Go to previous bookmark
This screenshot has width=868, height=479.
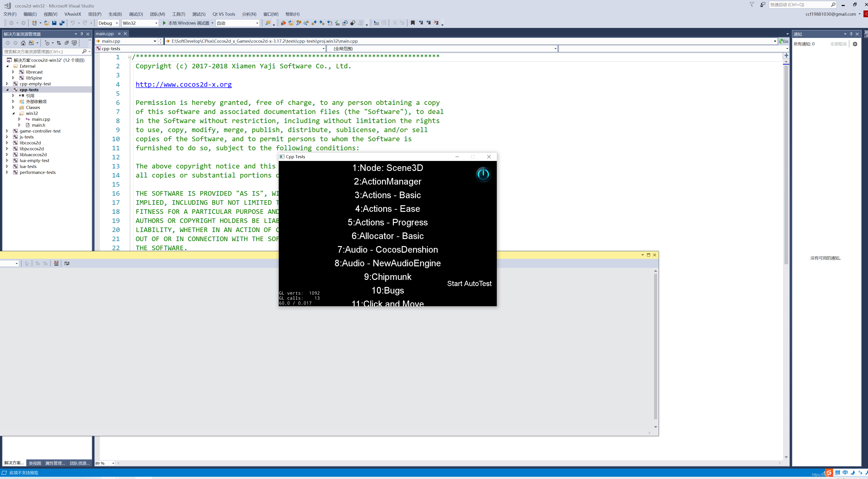point(421,23)
